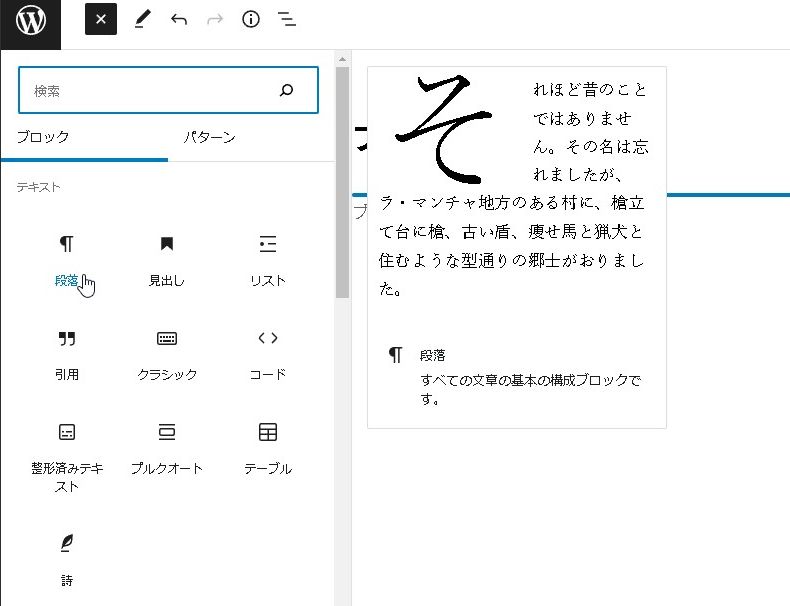Undo the last change
790x606 pixels.
point(179,20)
